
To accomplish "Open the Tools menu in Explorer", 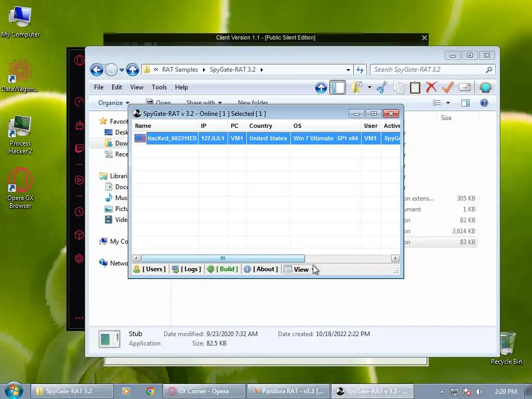I will [x=159, y=87].
